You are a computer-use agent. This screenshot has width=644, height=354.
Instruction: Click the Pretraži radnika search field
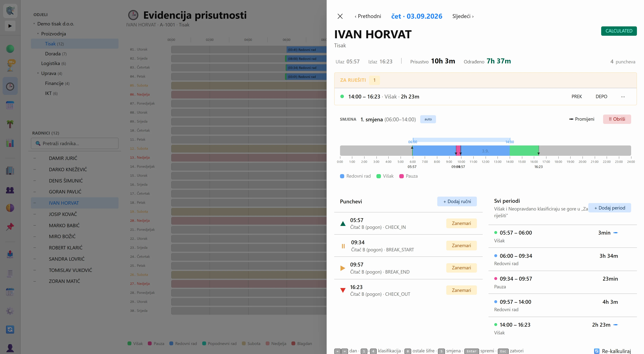(75, 143)
